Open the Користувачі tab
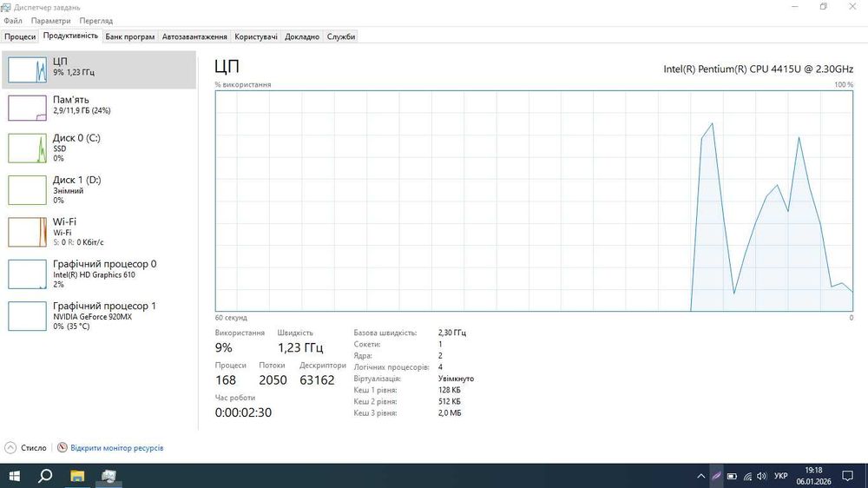The width and height of the screenshot is (868, 488). coord(256,36)
